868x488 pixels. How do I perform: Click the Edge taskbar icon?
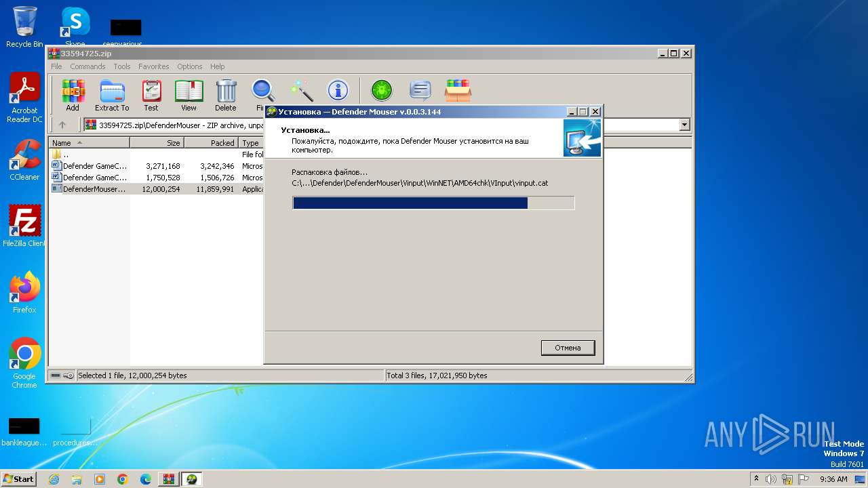[146, 479]
